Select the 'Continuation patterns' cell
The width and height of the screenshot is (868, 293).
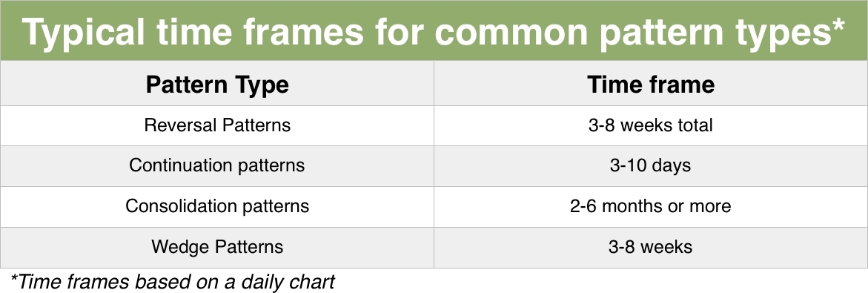(217, 166)
